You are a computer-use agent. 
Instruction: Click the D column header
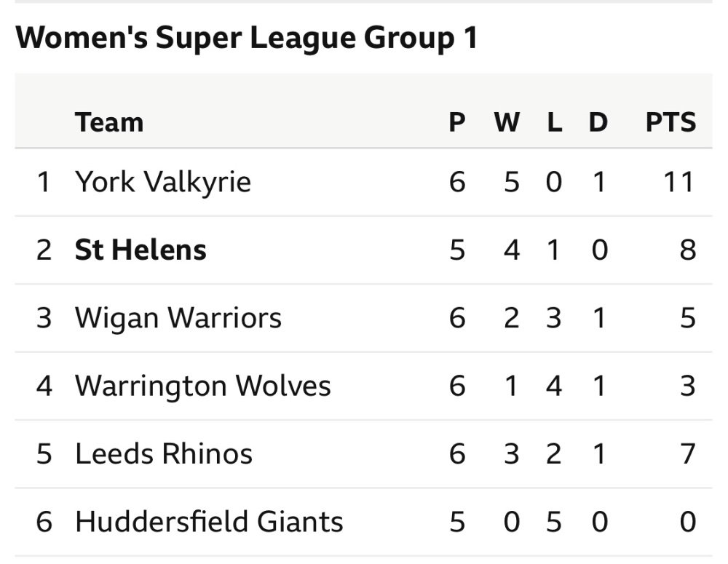click(x=598, y=122)
